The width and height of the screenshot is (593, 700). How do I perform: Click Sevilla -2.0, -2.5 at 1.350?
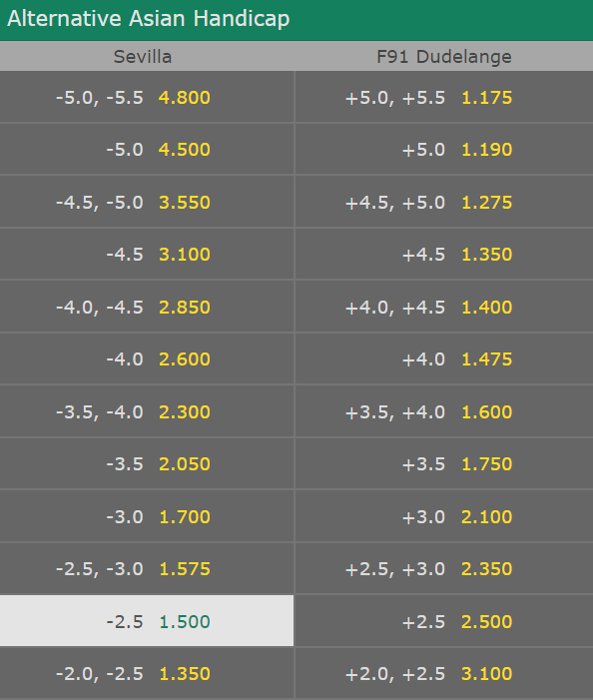[x=147, y=673]
